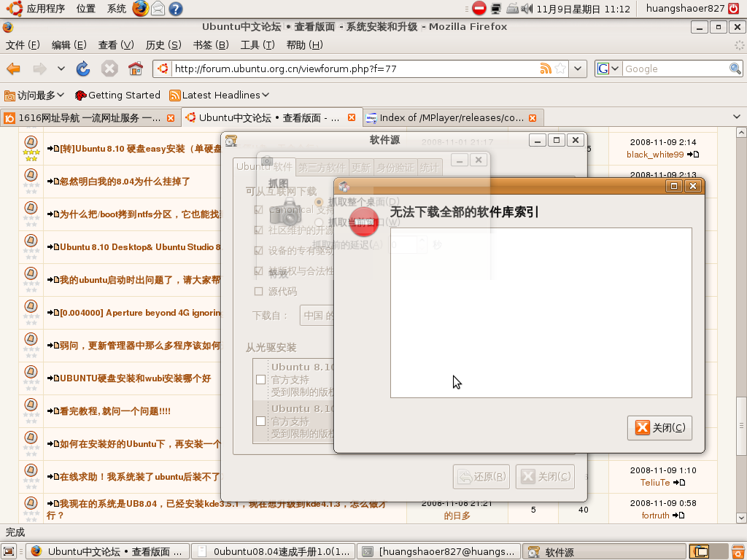Open user profile link fortruth
The height and width of the screenshot is (560, 747).
(656, 516)
